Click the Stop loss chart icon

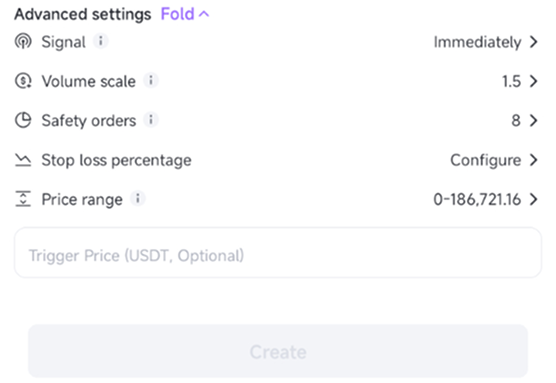click(23, 160)
